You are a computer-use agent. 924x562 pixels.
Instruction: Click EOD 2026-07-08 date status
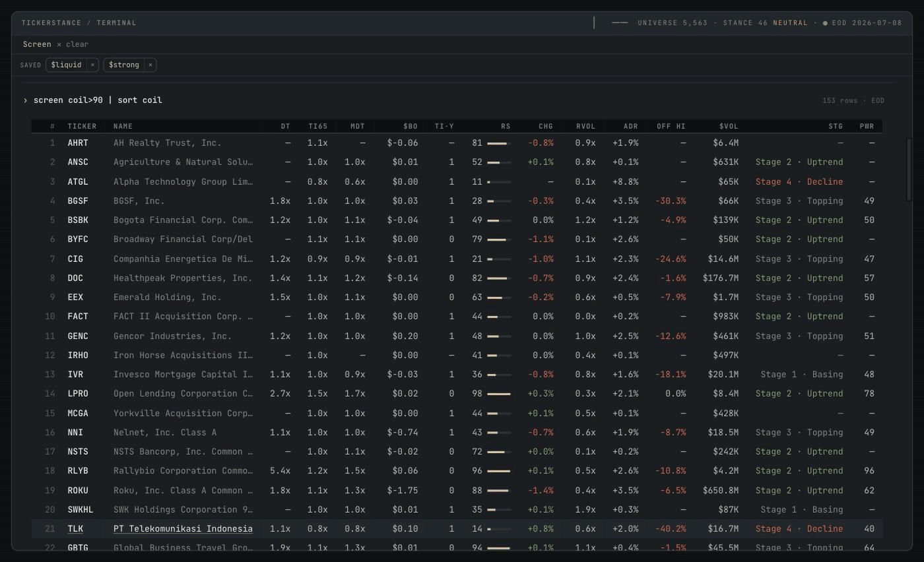point(867,23)
